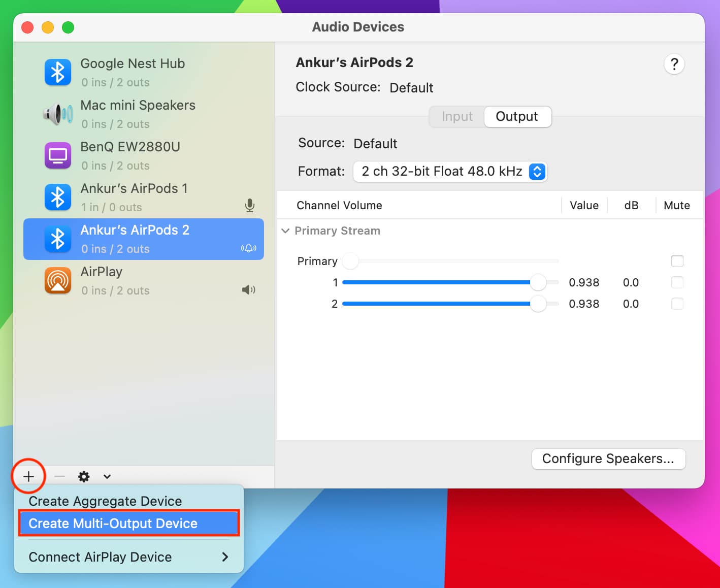Screen dimensions: 720x588
Task: Minimize the Audio Devices window
Action: (48, 27)
